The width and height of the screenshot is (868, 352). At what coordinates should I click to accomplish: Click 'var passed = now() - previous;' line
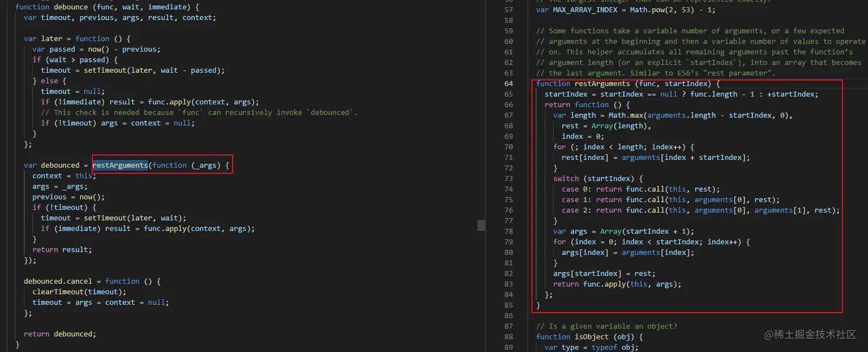pyautogui.click(x=96, y=49)
